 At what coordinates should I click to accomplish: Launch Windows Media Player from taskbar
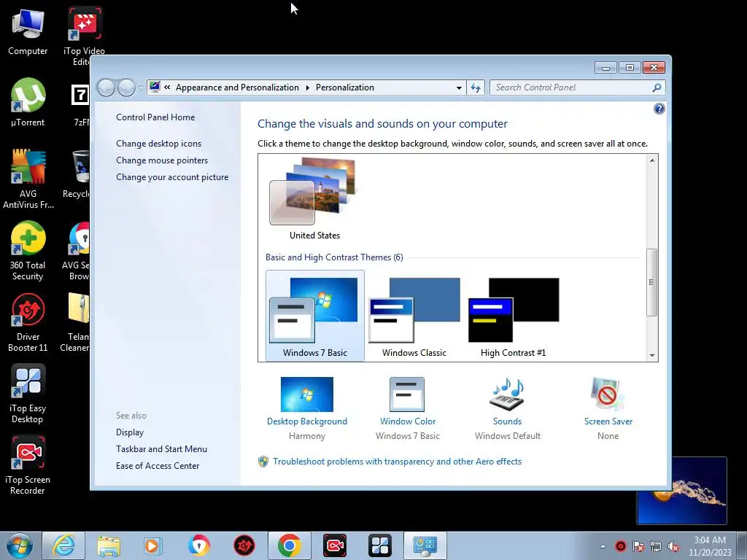coord(153,545)
